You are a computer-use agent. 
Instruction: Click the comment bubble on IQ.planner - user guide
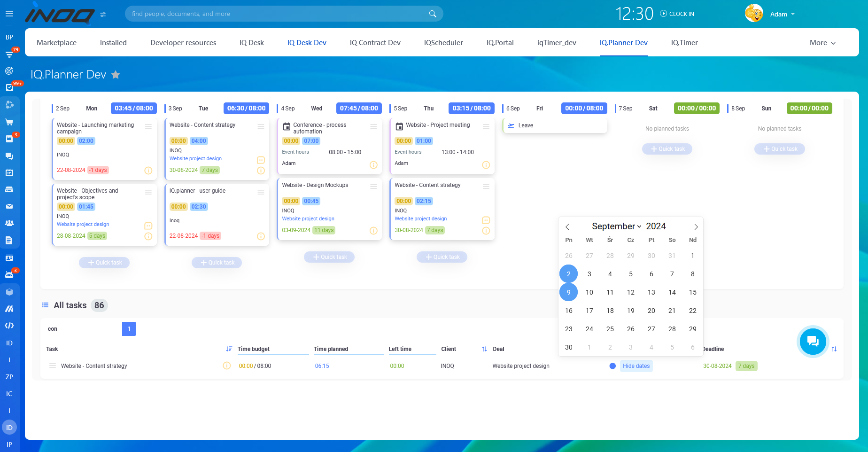pos(261,236)
